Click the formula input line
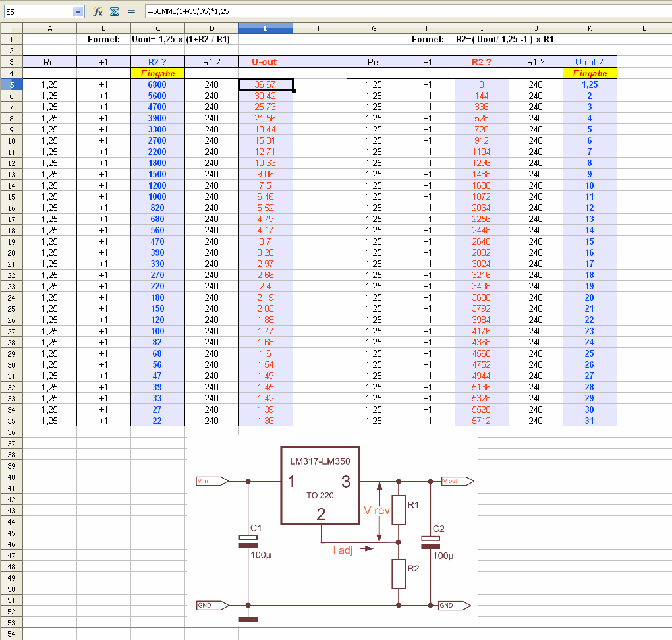The width and height of the screenshot is (672, 640). (408, 12)
